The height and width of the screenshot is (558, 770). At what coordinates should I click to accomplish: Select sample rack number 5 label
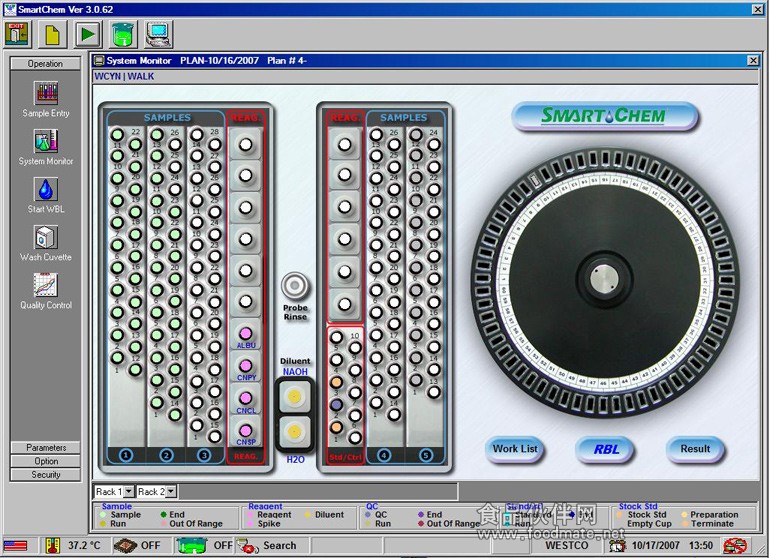(426, 455)
